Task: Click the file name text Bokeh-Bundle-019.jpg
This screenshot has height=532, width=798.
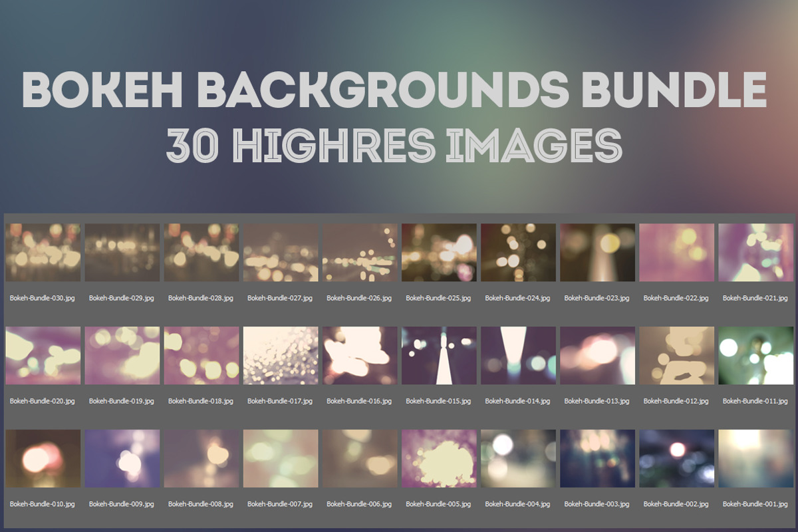Action: tap(122, 402)
